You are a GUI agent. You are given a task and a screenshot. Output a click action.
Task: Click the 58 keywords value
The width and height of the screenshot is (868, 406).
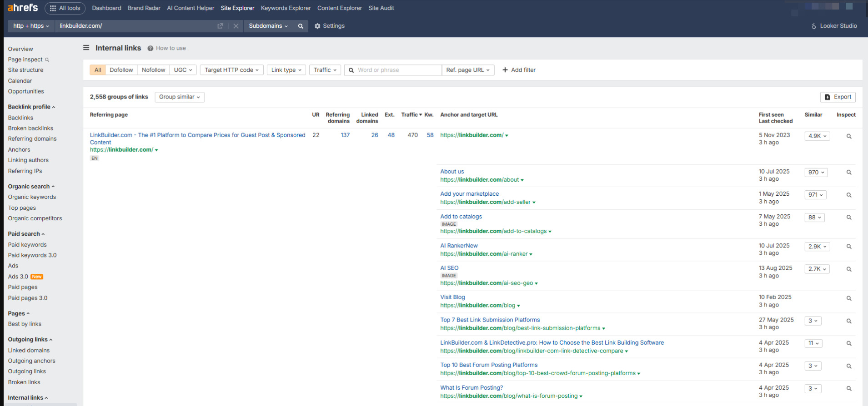coord(430,135)
